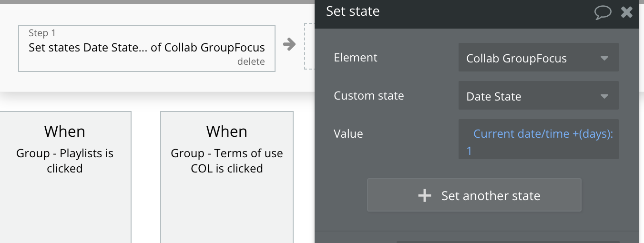
Task: Click the Custom state field label
Action: point(369,96)
